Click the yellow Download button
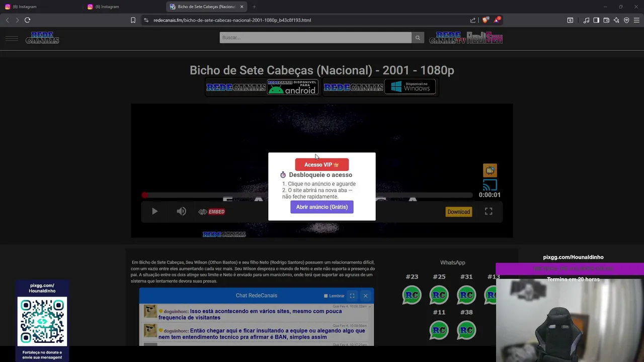This screenshot has height=362, width=644. pyautogui.click(x=459, y=212)
